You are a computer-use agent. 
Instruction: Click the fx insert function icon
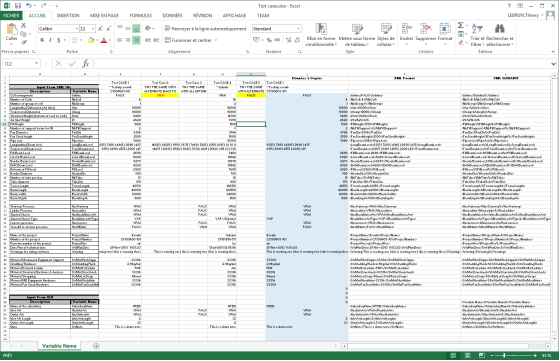coord(86,64)
